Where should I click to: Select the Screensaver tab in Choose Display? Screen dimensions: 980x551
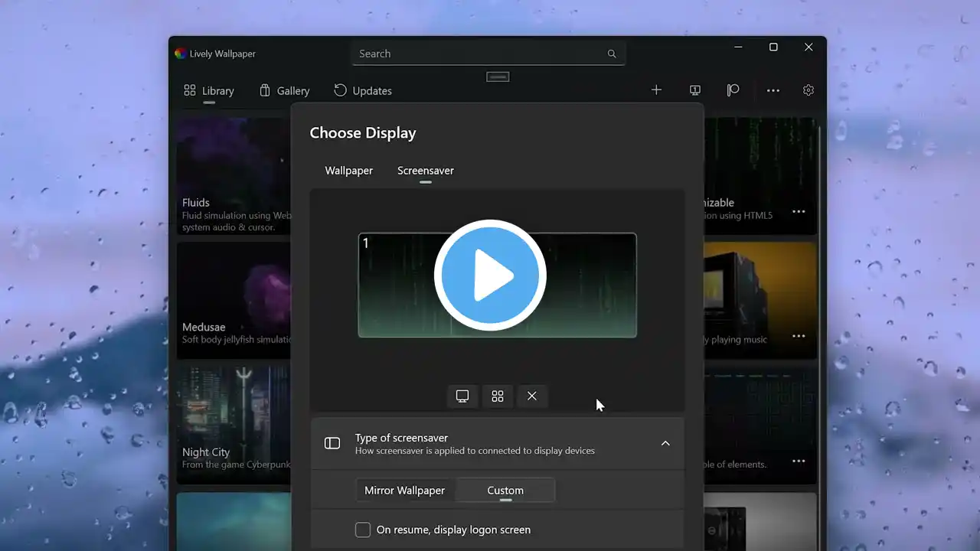pyautogui.click(x=426, y=171)
